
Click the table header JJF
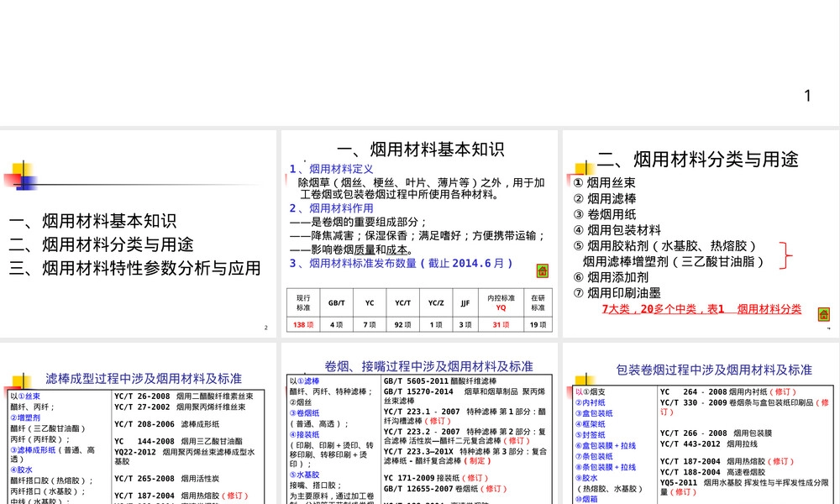pos(465,302)
